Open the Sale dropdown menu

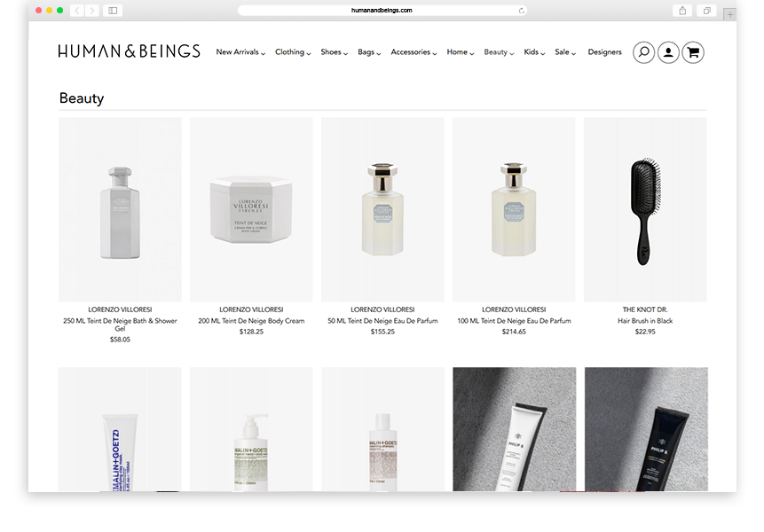[565, 52]
